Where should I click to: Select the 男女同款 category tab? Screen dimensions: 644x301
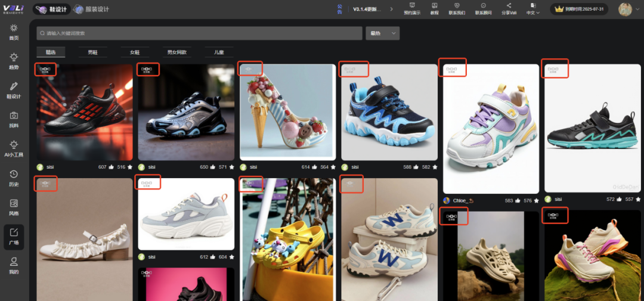pyautogui.click(x=177, y=52)
